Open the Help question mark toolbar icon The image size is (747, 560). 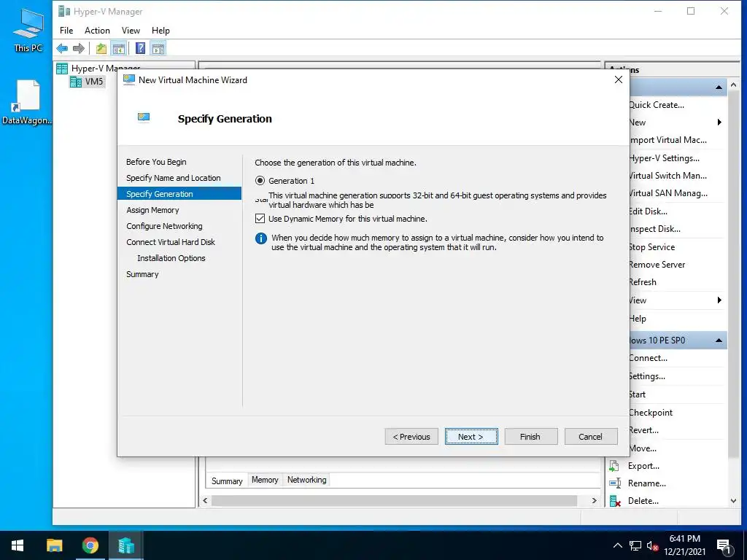(x=140, y=48)
